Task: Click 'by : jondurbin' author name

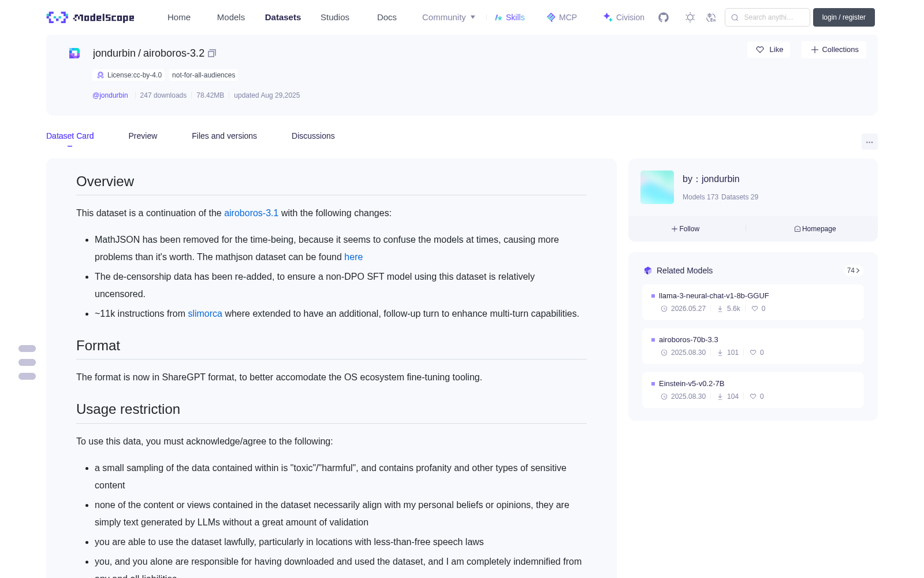Action: click(711, 179)
